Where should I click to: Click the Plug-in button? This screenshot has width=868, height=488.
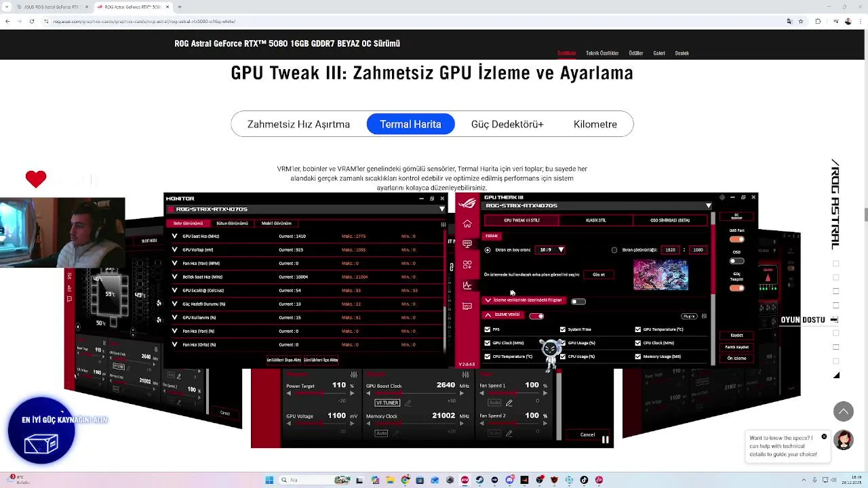(690, 316)
